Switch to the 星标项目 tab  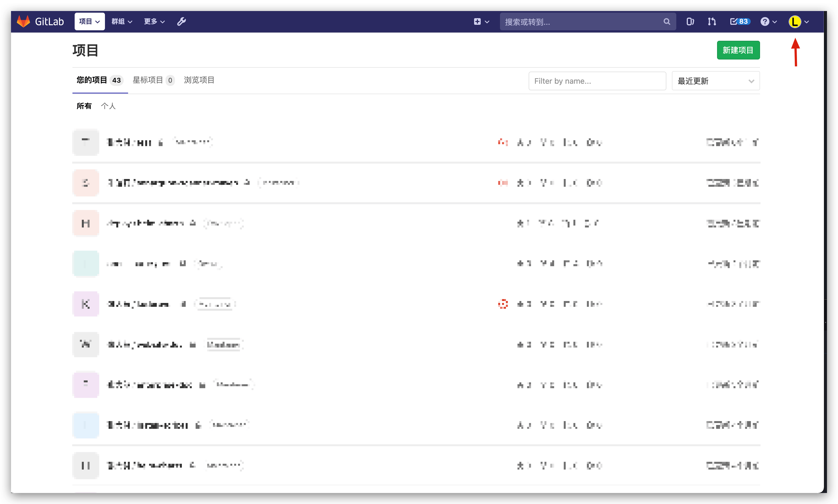tap(148, 80)
